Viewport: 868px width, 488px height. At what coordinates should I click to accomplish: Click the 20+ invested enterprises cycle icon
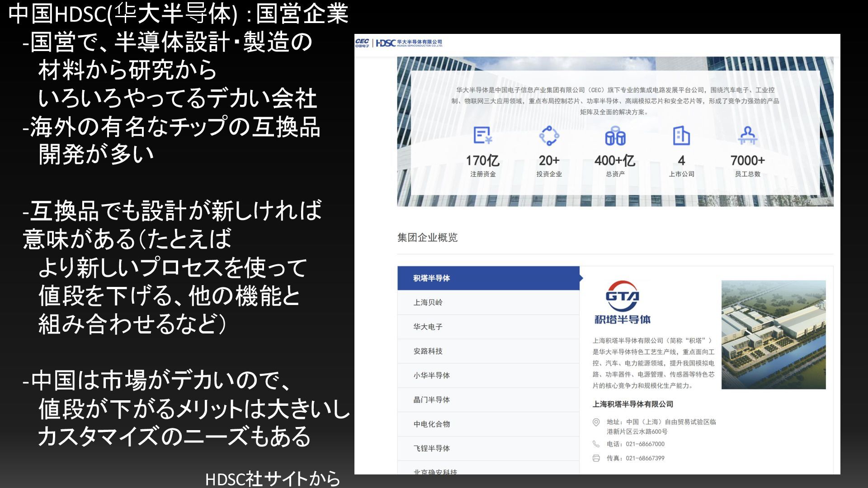click(549, 136)
